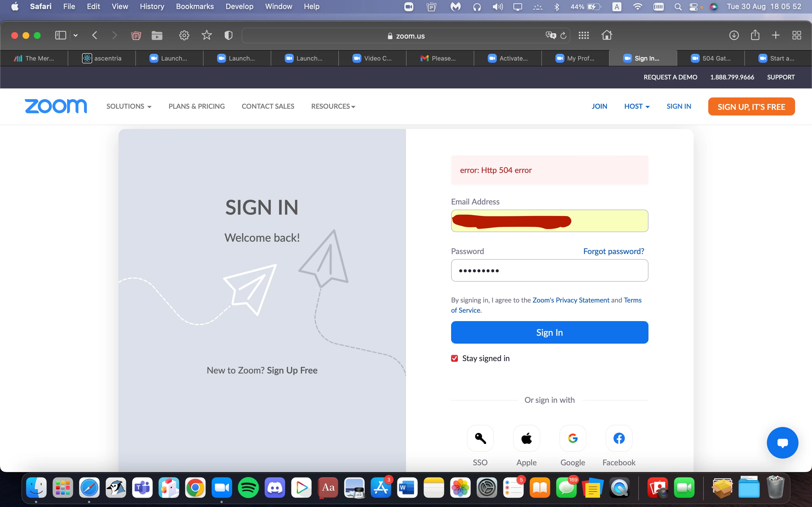The height and width of the screenshot is (507, 812).
Task: Click the home icon in Safari toolbar
Action: point(606,35)
